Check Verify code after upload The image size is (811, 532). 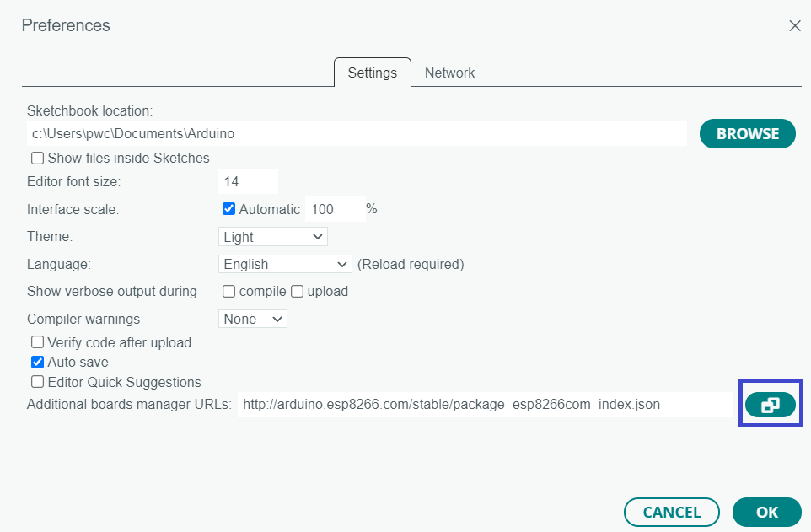click(37, 342)
